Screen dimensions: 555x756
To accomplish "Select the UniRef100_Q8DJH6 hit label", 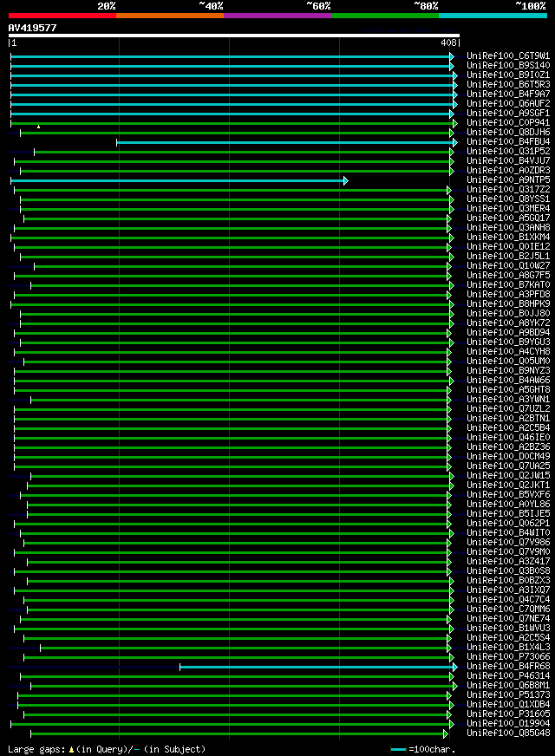I will (x=508, y=133).
